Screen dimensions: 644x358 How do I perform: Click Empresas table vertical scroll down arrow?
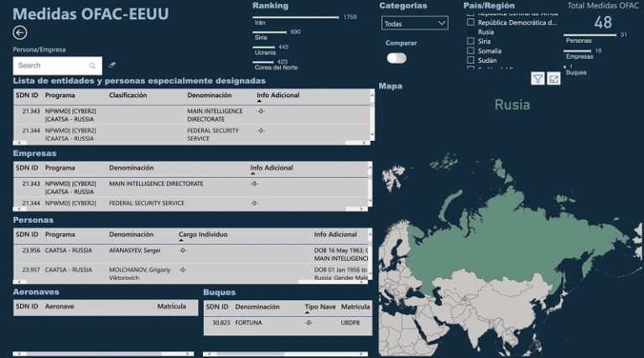click(370, 200)
